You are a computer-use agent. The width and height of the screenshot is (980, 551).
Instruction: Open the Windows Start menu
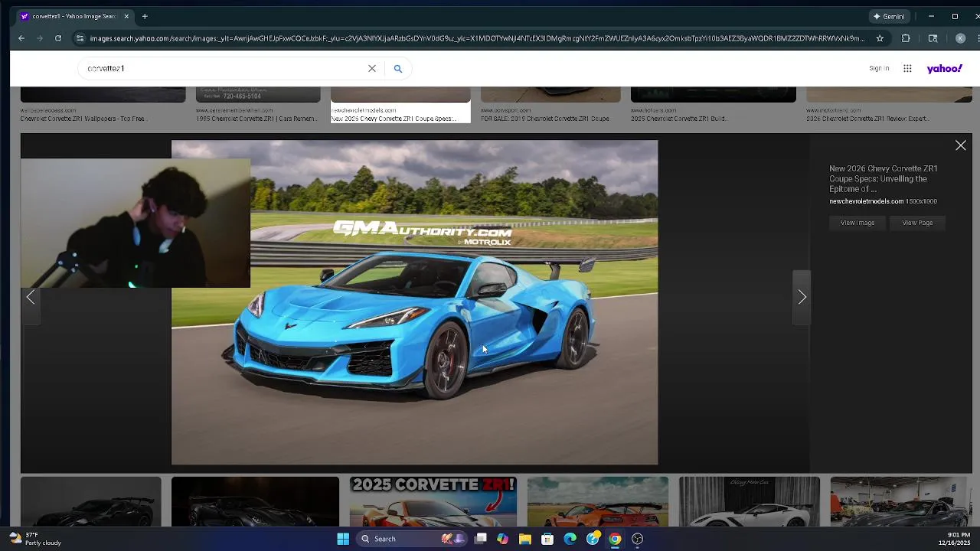pos(343,539)
